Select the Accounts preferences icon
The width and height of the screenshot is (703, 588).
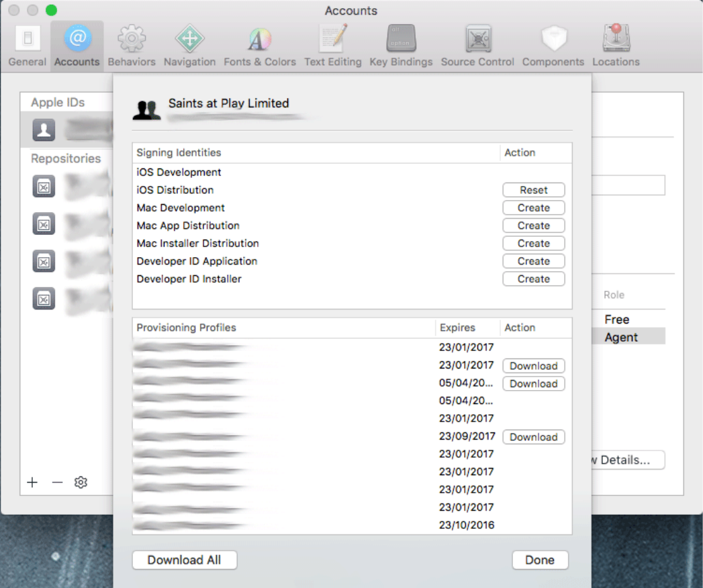point(77,39)
